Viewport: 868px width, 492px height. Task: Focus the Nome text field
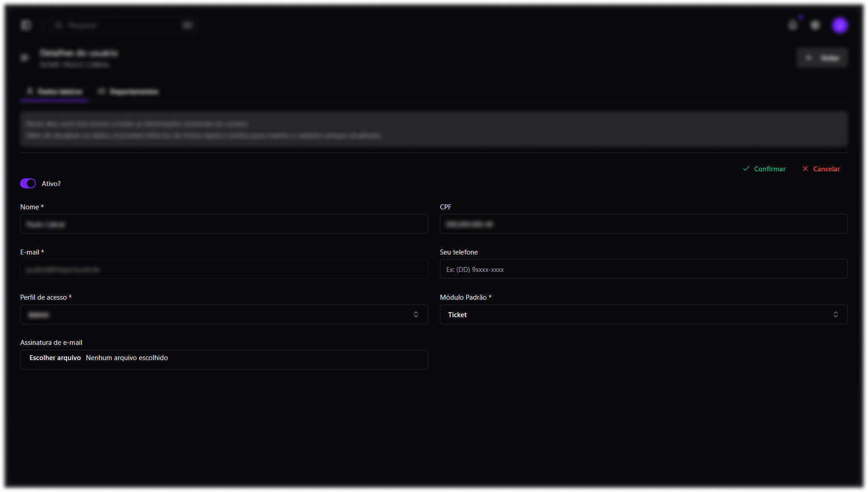224,224
